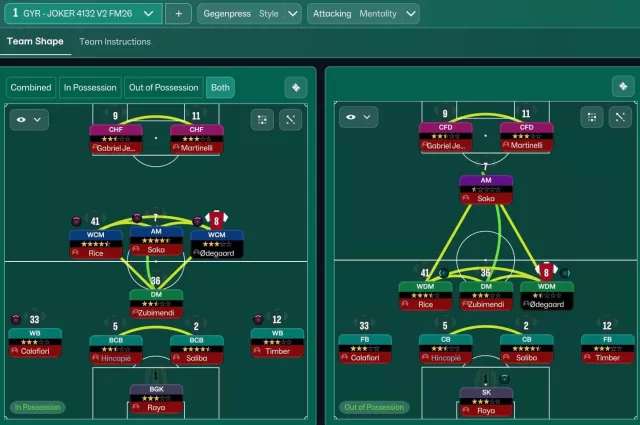
Task: Click the expand arrows icon on the left pitch
Action: coord(291,120)
